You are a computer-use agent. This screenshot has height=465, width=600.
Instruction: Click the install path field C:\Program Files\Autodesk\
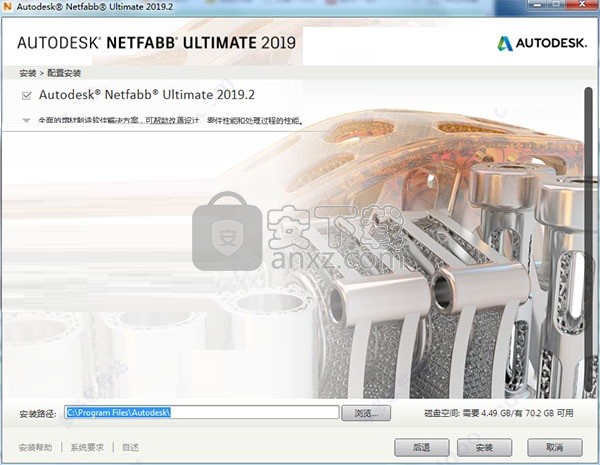tap(202, 413)
